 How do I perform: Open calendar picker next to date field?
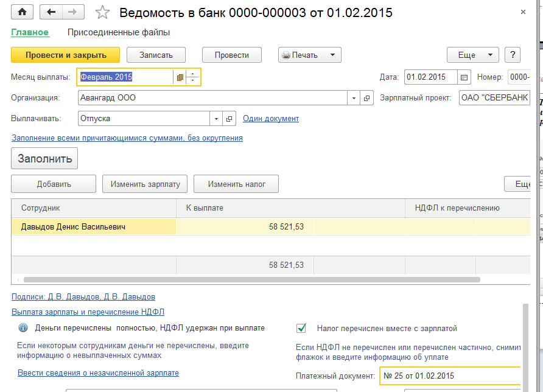(x=464, y=77)
